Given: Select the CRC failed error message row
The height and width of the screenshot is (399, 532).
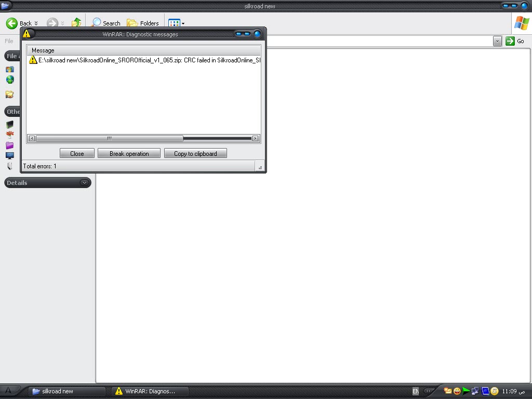Looking at the screenshot, I should (144, 60).
